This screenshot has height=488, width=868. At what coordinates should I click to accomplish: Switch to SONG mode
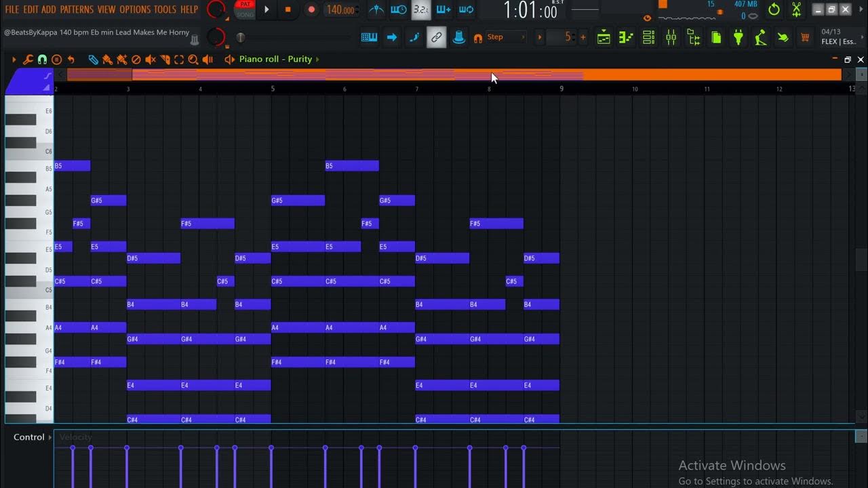(245, 14)
